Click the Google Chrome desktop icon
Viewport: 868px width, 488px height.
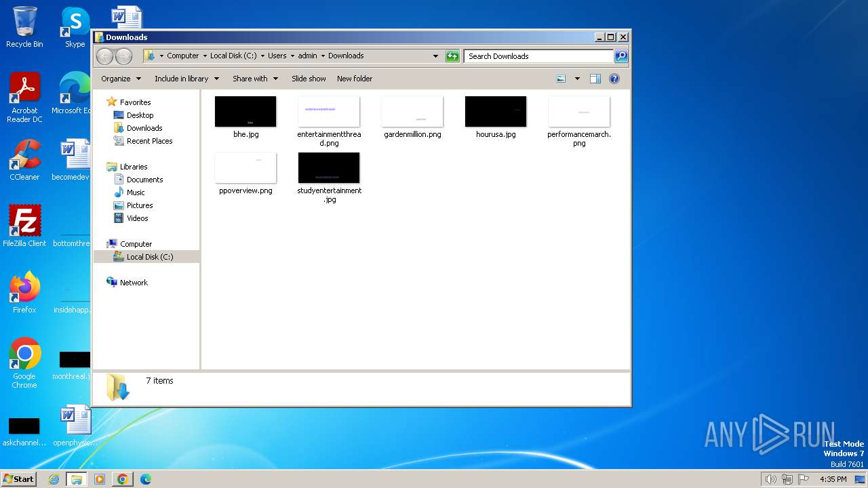pos(24,363)
